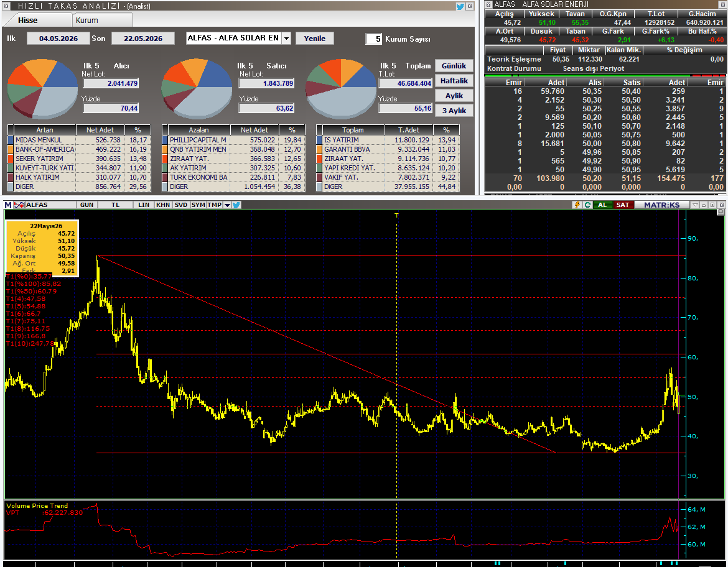This screenshot has height=567, width=728.
Task: Click Satis price 50,40 in order book
Action: (x=631, y=91)
